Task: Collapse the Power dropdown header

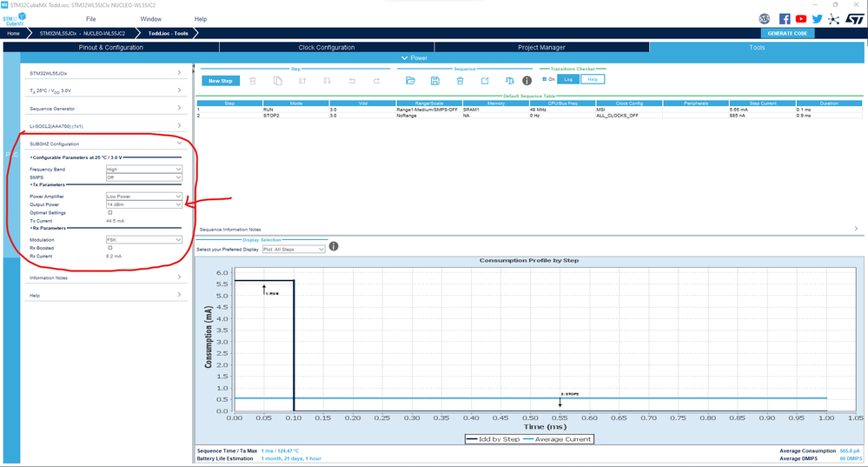Action: [414, 58]
